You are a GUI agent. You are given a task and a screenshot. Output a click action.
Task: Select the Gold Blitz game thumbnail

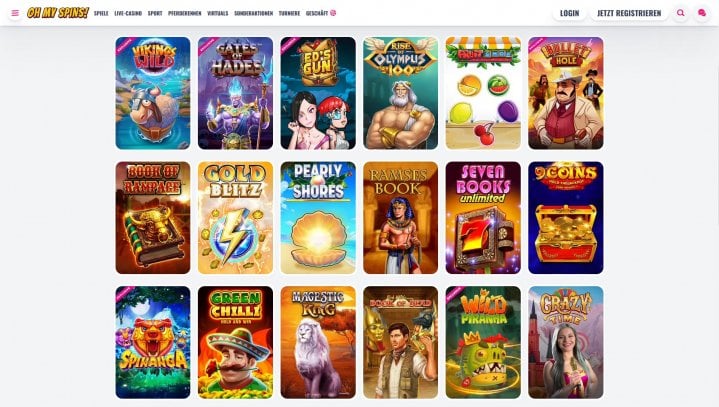235,218
